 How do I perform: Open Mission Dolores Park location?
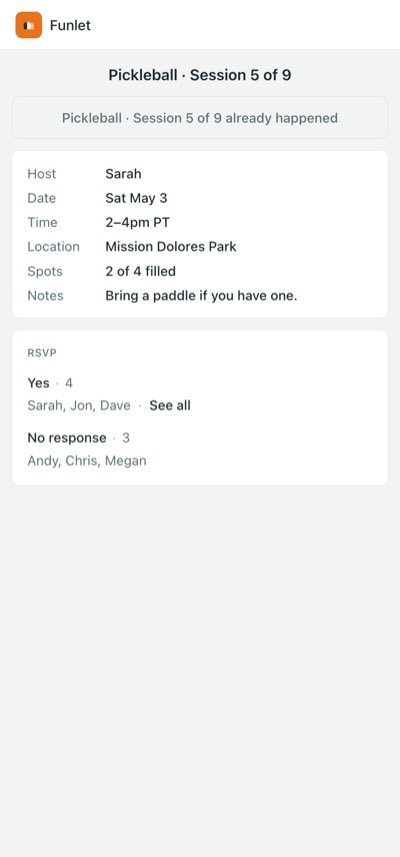171,246
